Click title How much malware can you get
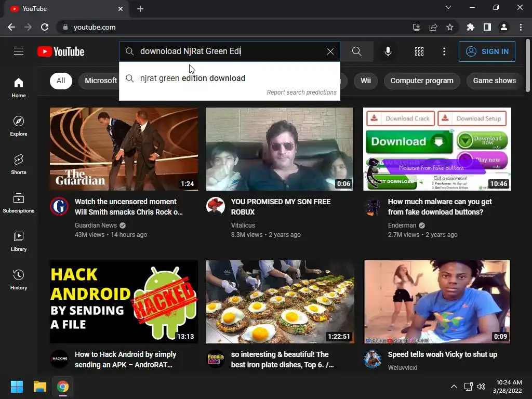The height and width of the screenshot is (399, 532). point(440,207)
